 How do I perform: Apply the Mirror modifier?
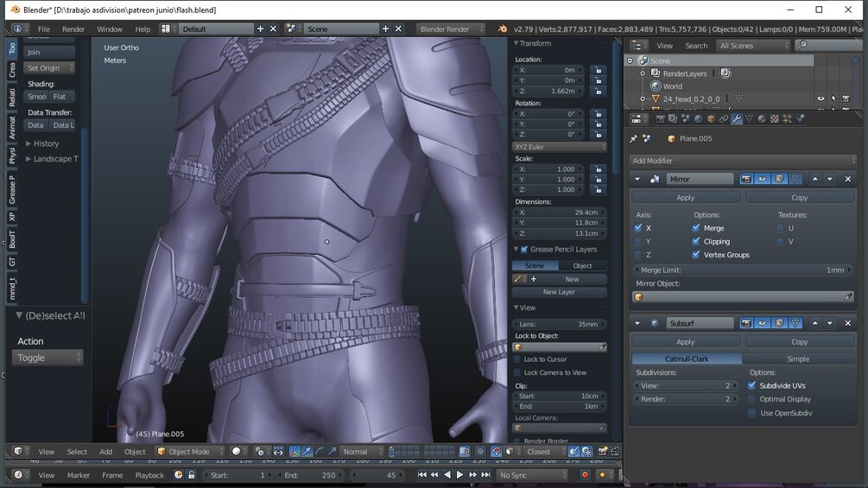[685, 198]
